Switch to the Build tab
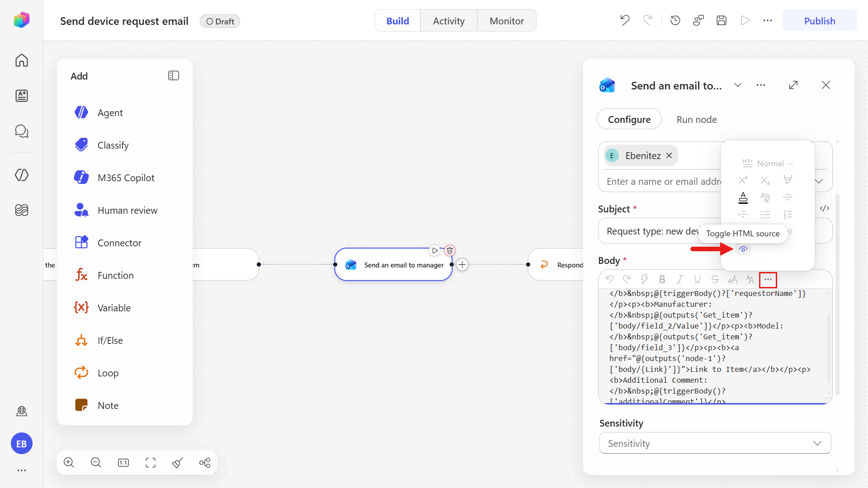868x488 pixels. [398, 21]
